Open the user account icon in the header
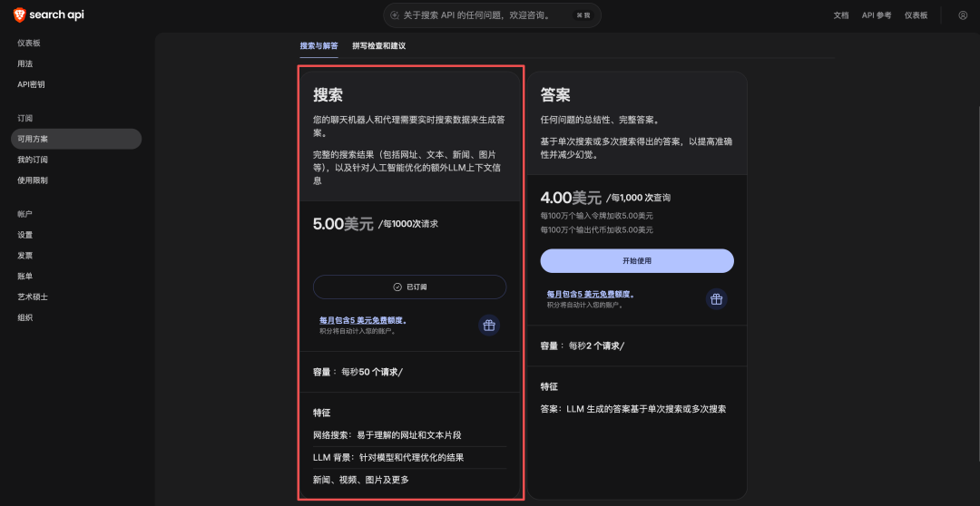The height and width of the screenshot is (506, 980). coord(963,15)
